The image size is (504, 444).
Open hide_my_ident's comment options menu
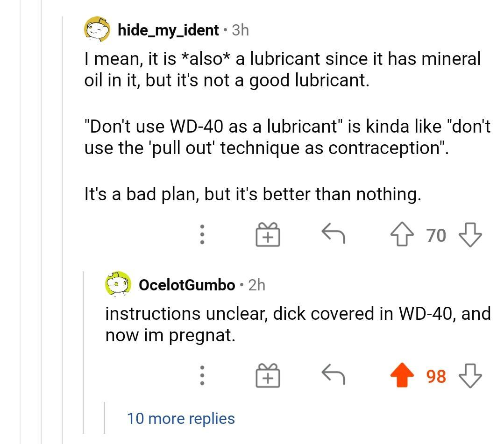tap(202, 234)
